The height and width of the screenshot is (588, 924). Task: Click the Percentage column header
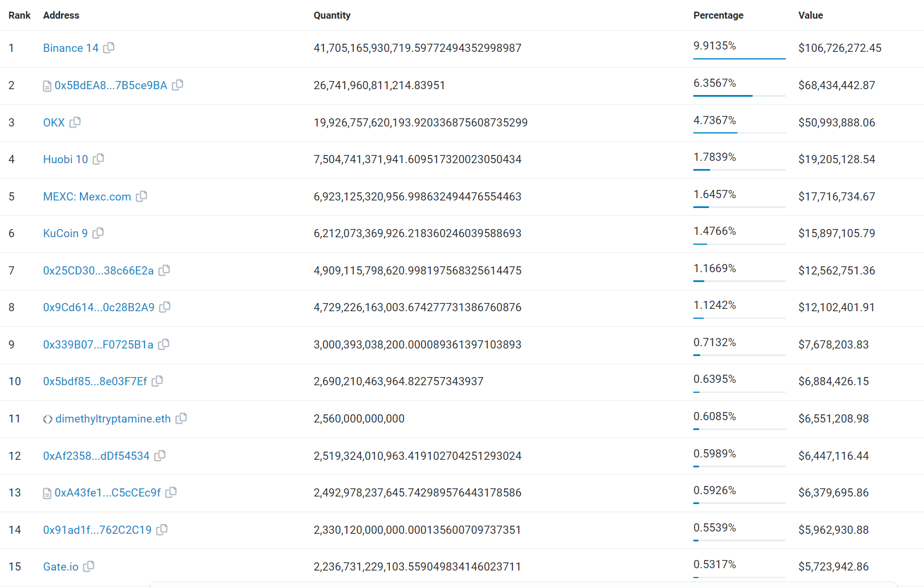click(x=718, y=15)
